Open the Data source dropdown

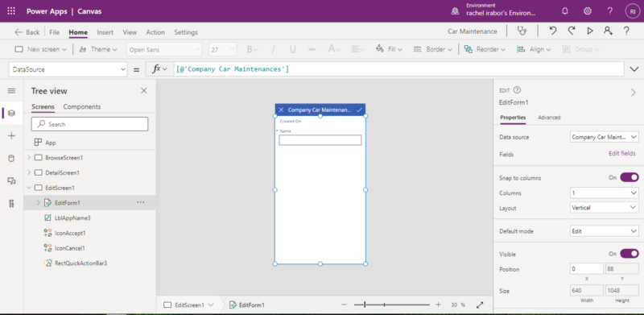point(605,137)
